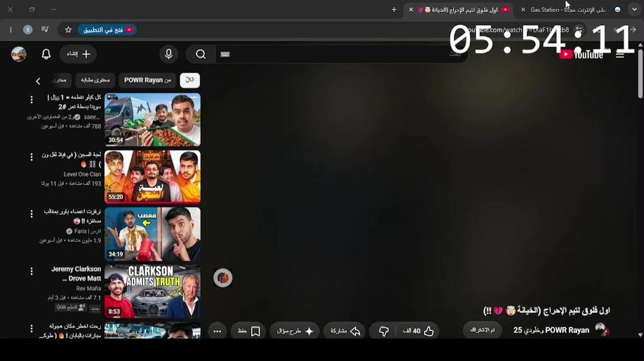This screenshot has height=361, width=644.
Task: Open the YouTube home logo
Action: pyautogui.click(x=581, y=54)
